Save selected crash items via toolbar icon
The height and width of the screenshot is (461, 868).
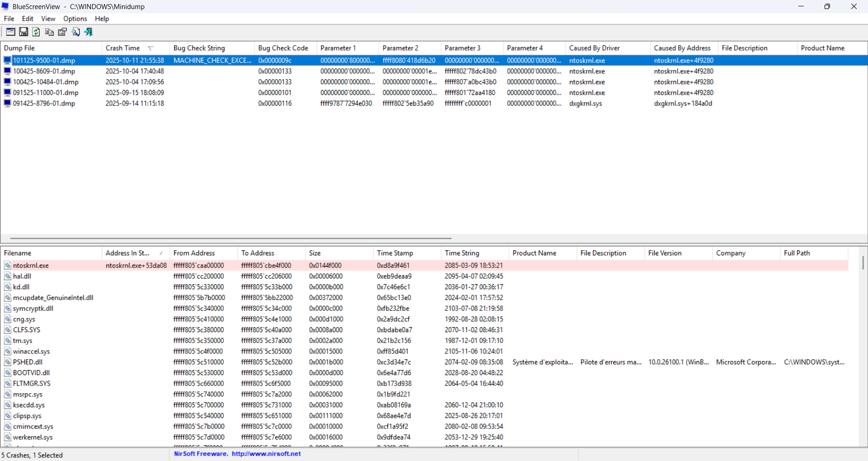pos(23,32)
